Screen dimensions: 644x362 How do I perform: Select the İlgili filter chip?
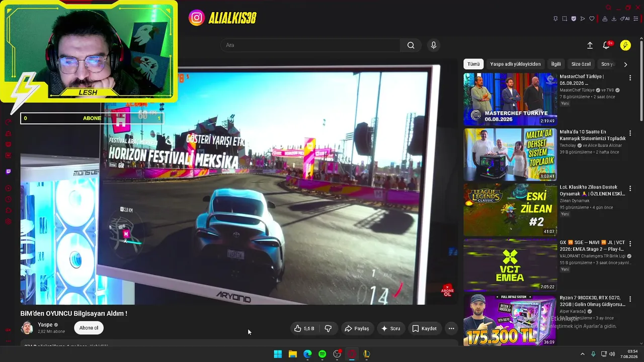pyautogui.click(x=556, y=64)
